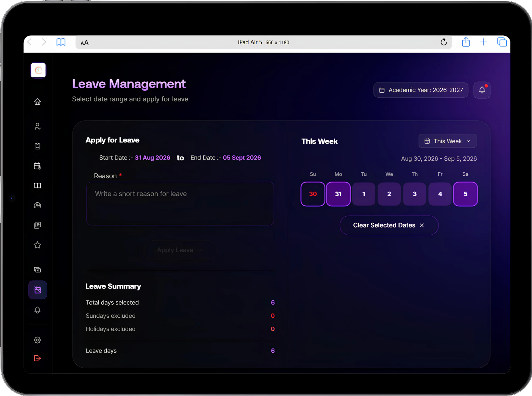The height and width of the screenshot is (396, 532).
Task: Click the Clear Selected Dates button
Action: 389,225
